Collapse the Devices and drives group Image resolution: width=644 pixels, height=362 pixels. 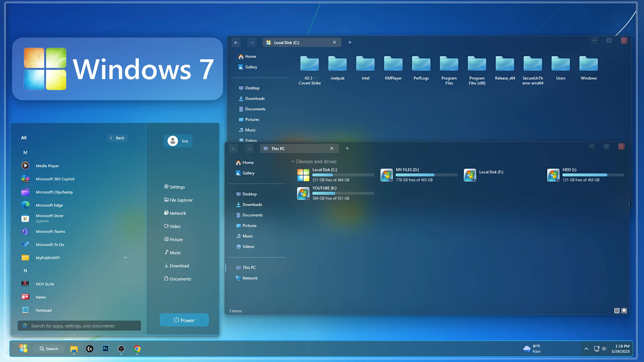[293, 161]
